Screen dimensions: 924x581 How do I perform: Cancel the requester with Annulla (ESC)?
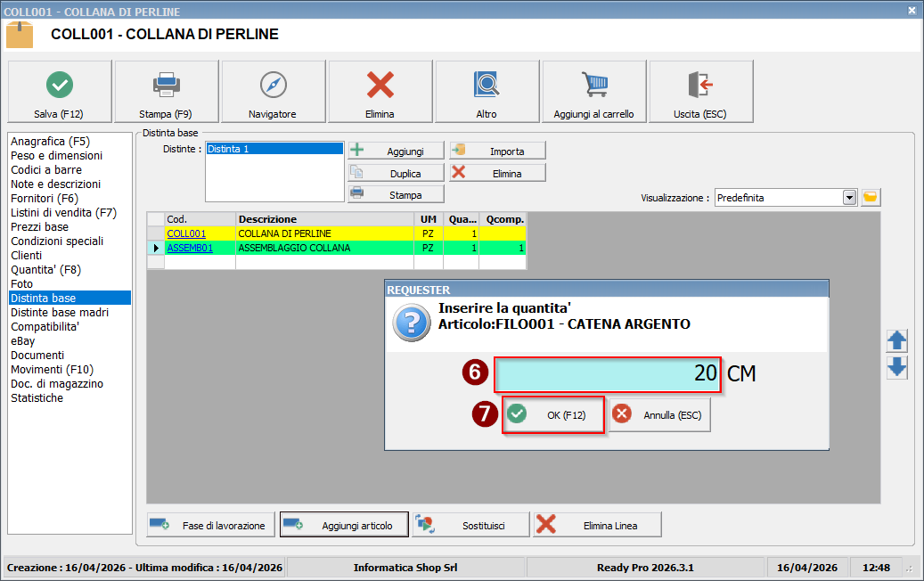point(660,415)
